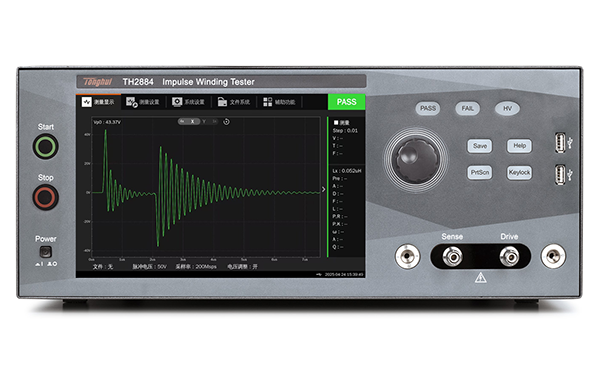Select the D parameter row
Viewport: 600px width, 367px height.
pos(338,194)
